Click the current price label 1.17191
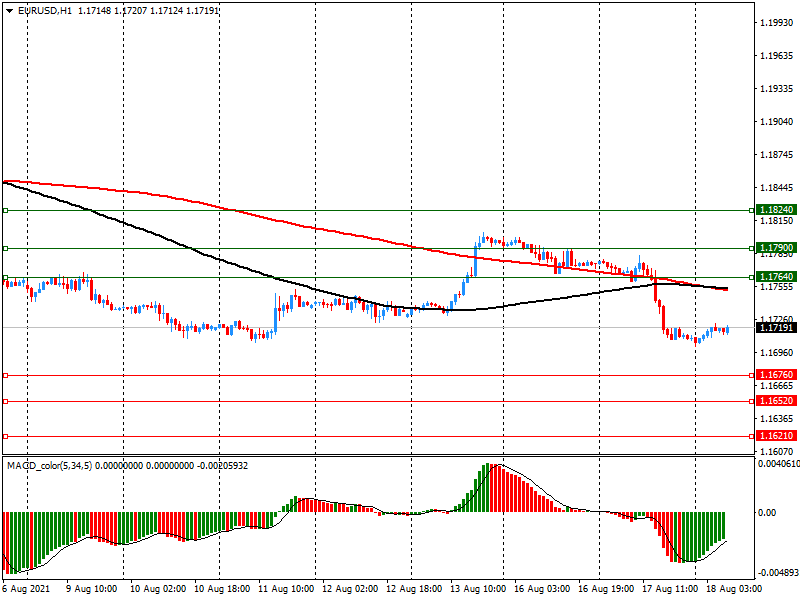Screen dimensions: 800x600 [x=776, y=328]
